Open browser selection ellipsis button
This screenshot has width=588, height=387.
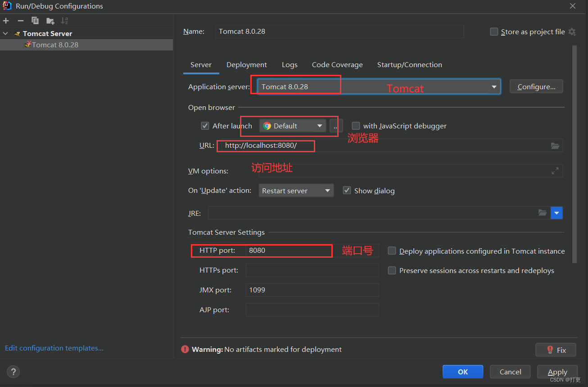335,126
